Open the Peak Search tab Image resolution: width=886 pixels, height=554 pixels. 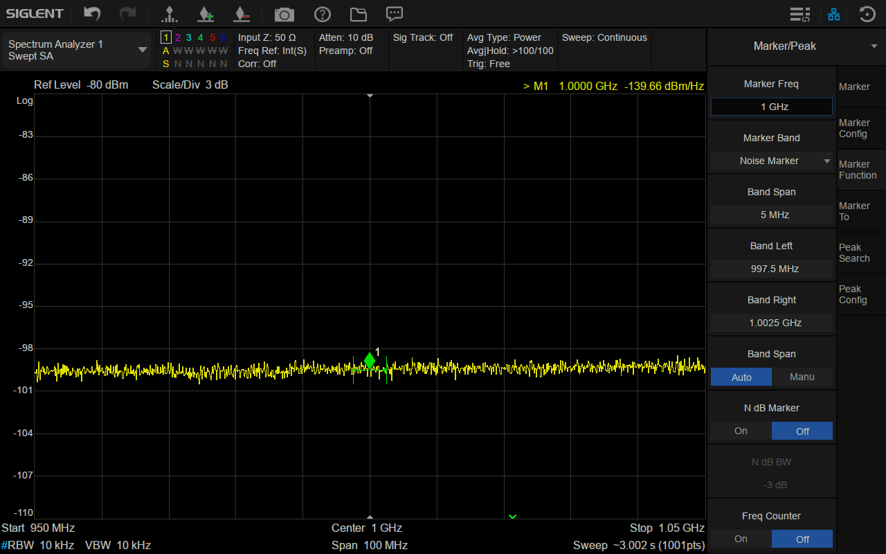[x=861, y=253]
